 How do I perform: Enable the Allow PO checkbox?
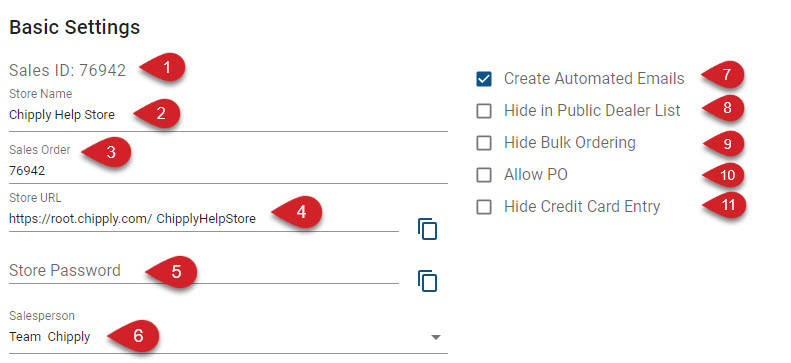[484, 175]
